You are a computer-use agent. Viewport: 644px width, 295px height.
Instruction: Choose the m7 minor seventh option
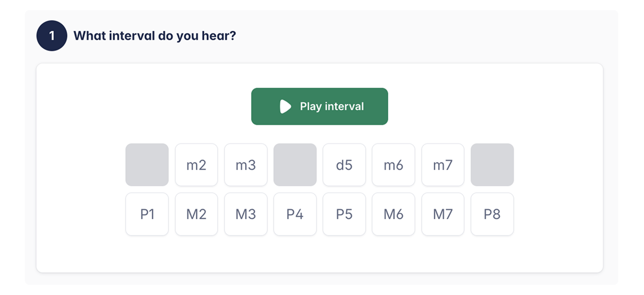(x=443, y=165)
